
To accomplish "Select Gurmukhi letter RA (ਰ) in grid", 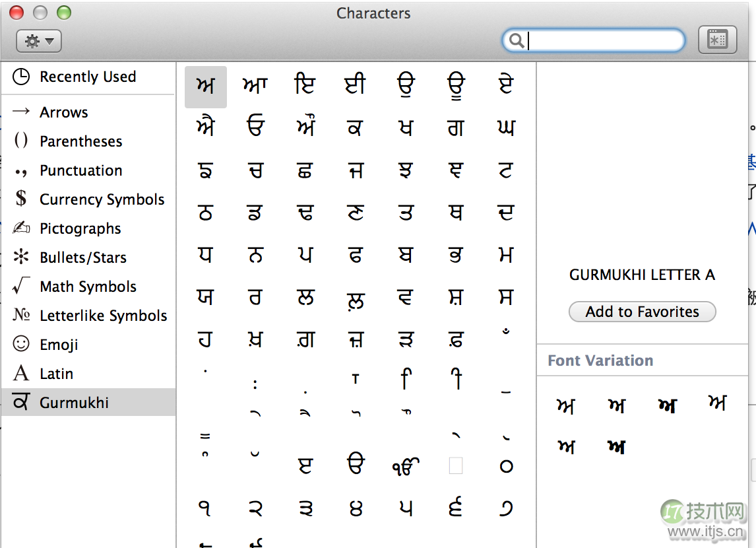I will pos(255,298).
